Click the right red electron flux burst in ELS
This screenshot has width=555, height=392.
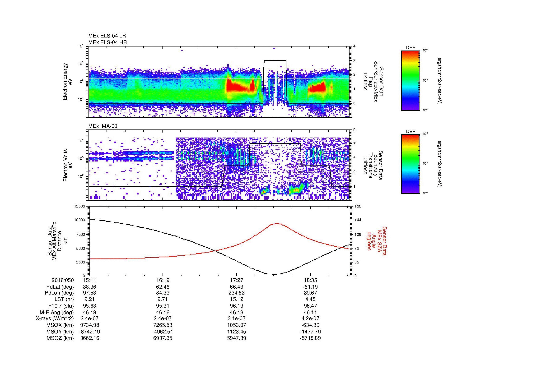(x=317, y=88)
